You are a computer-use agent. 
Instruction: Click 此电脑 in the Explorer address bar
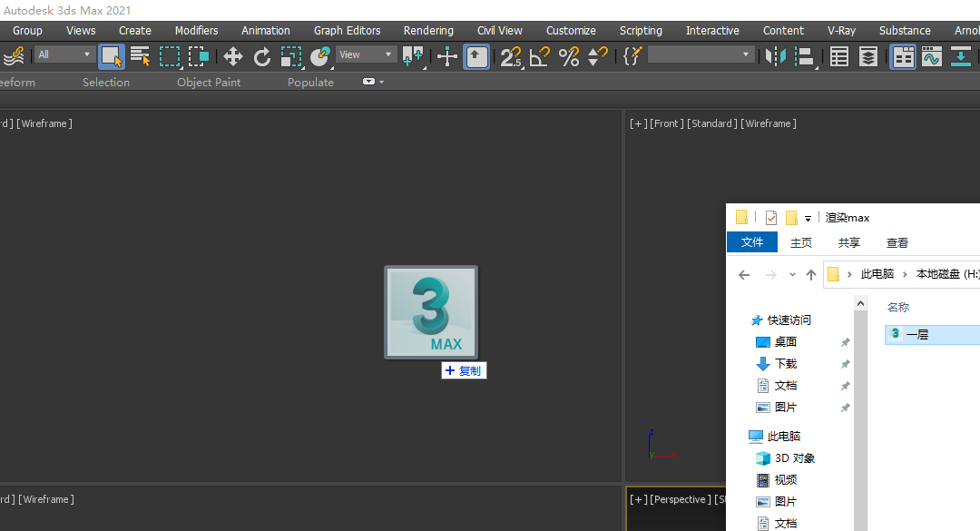[x=877, y=274]
